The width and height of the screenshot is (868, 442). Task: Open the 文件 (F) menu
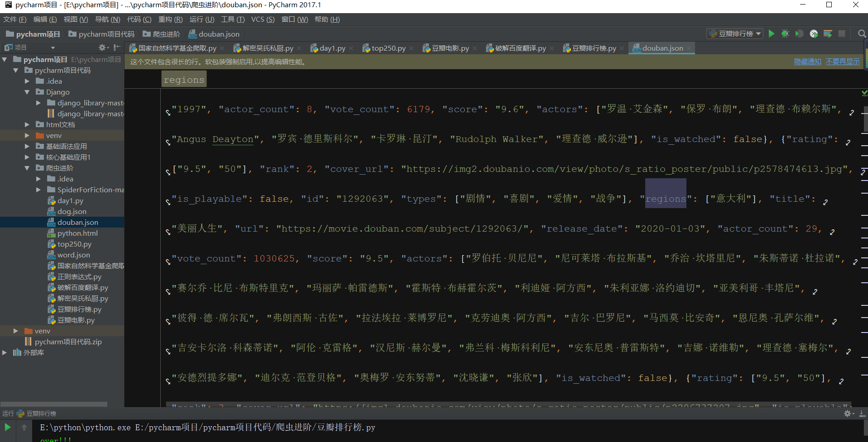15,19
